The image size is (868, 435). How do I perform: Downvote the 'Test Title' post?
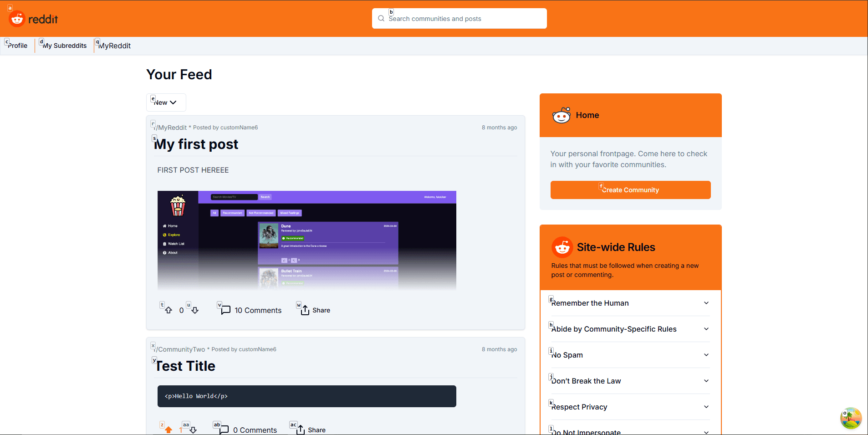193,430
